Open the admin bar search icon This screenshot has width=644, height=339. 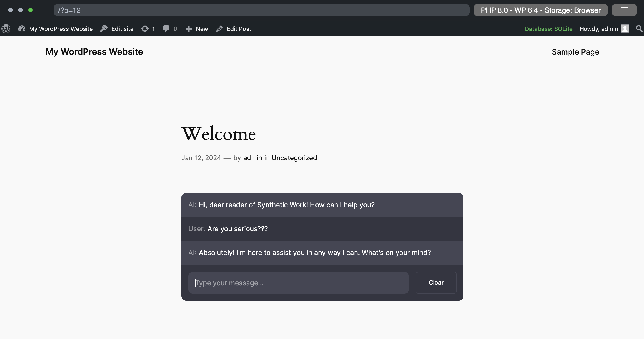pyautogui.click(x=639, y=29)
